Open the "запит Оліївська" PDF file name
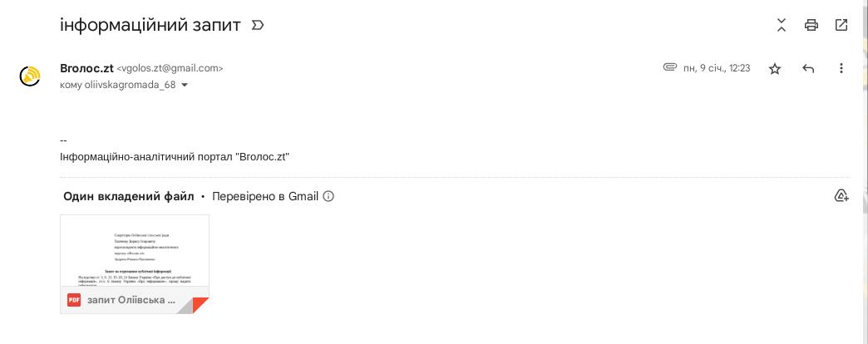Viewport: 868px width, 344px height. 131,300
